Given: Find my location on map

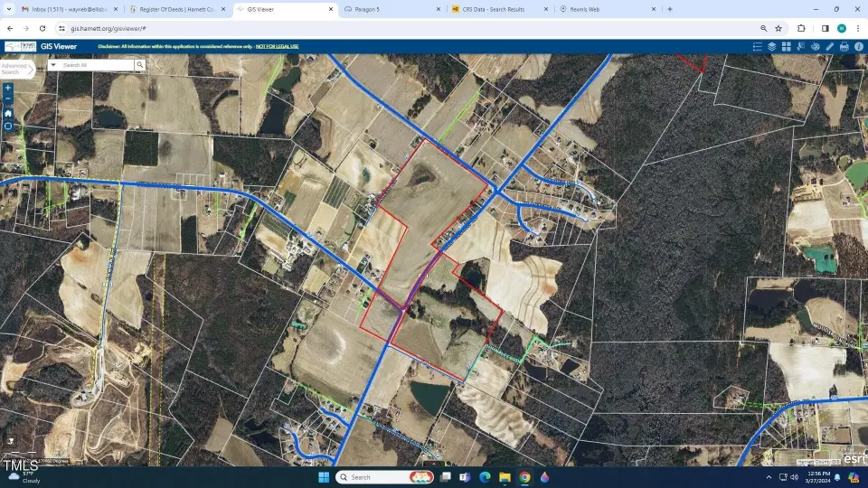Looking at the screenshot, I should pos(8,127).
